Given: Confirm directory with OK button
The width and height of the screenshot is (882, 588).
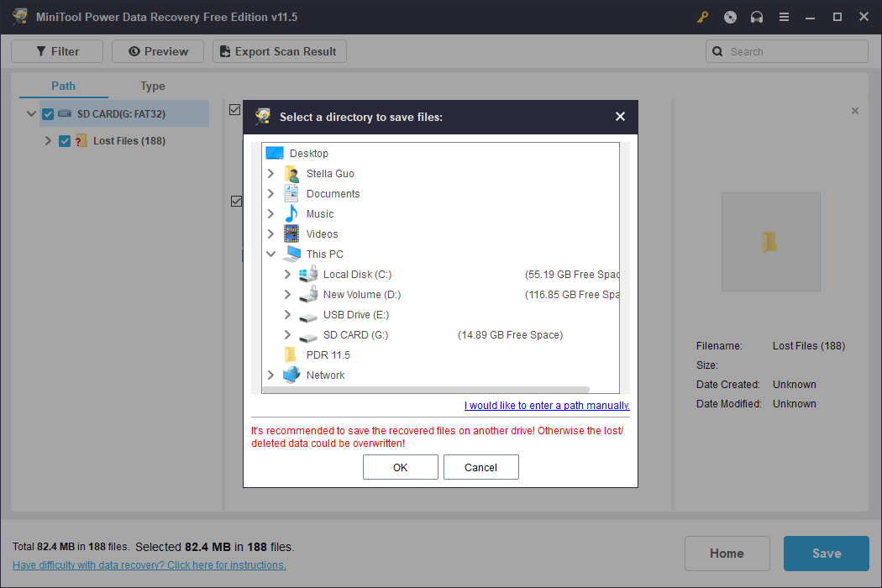Looking at the screenshot, I should click(401, 467).
